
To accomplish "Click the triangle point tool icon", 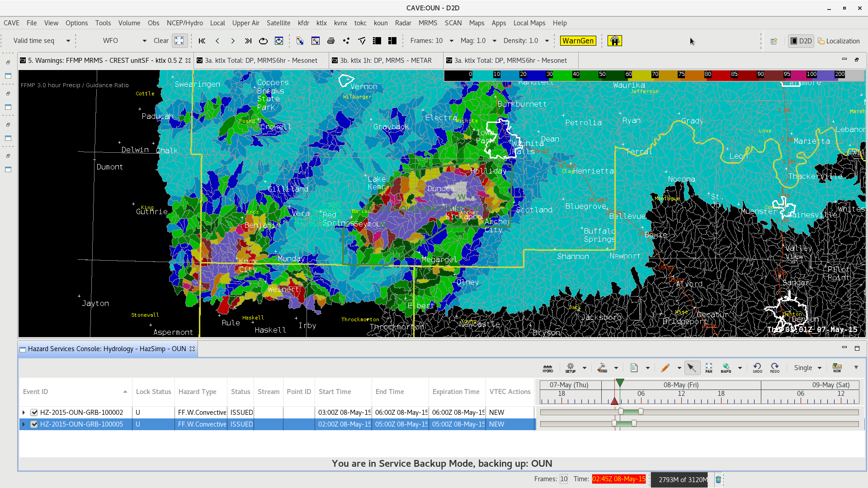I will coord(362,41).
